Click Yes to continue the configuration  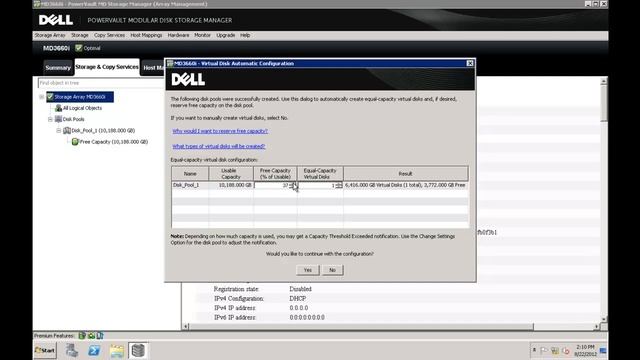pyautogui.click(x=308, y=270)
